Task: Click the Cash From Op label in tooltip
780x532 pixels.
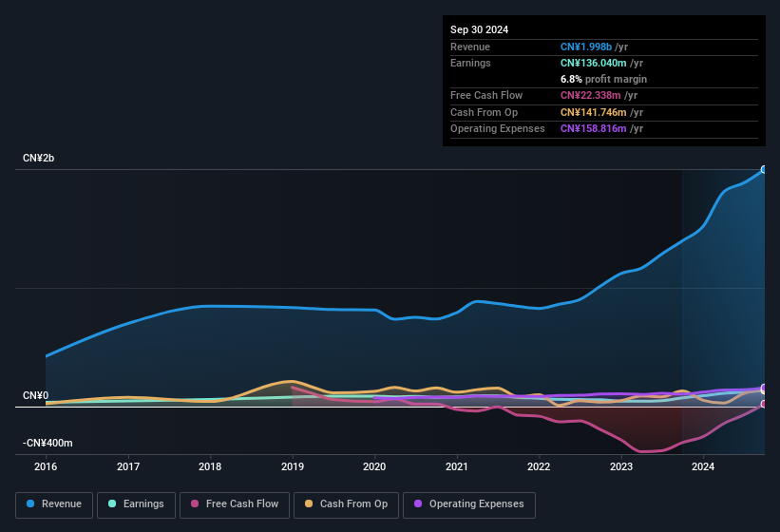Action: tap(484, 112)
